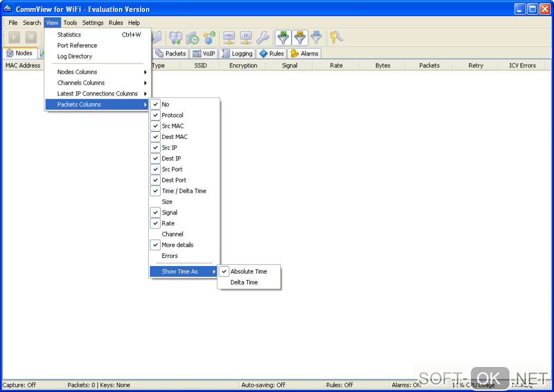Uncheck the Src MAC column option
554x392 pixels.
(184, 126)
